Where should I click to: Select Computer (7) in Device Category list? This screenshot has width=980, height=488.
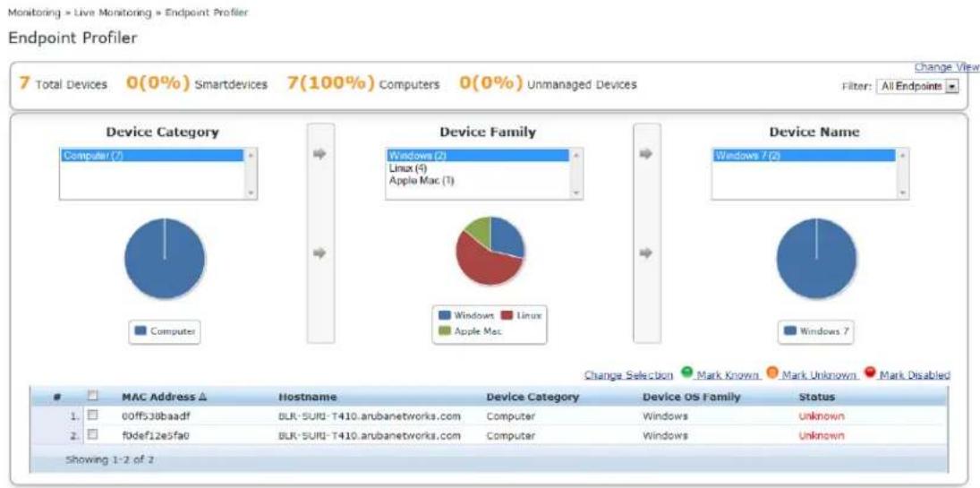pos(152,155)
